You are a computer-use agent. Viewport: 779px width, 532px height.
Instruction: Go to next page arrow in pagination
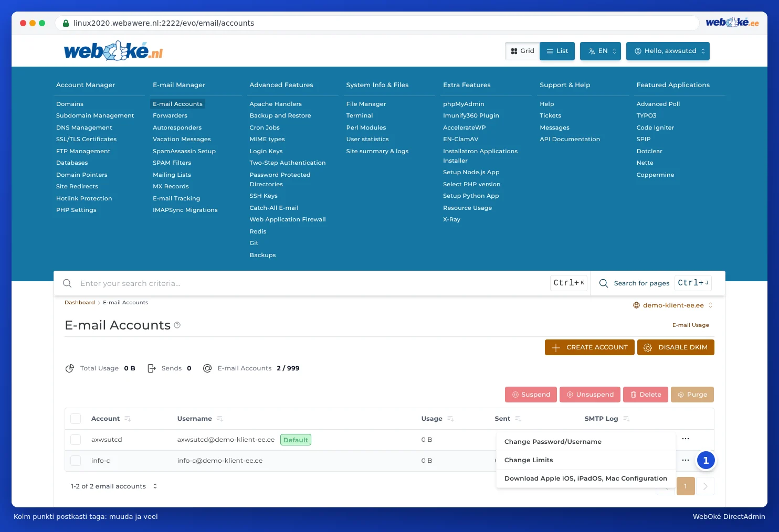pyautogui.click(x=705, y=486)
